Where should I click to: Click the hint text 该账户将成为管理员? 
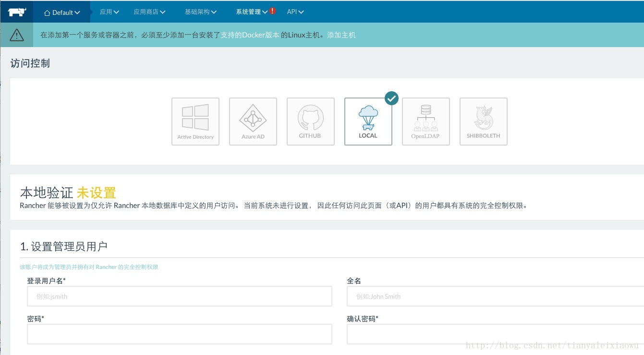[89, 267]
